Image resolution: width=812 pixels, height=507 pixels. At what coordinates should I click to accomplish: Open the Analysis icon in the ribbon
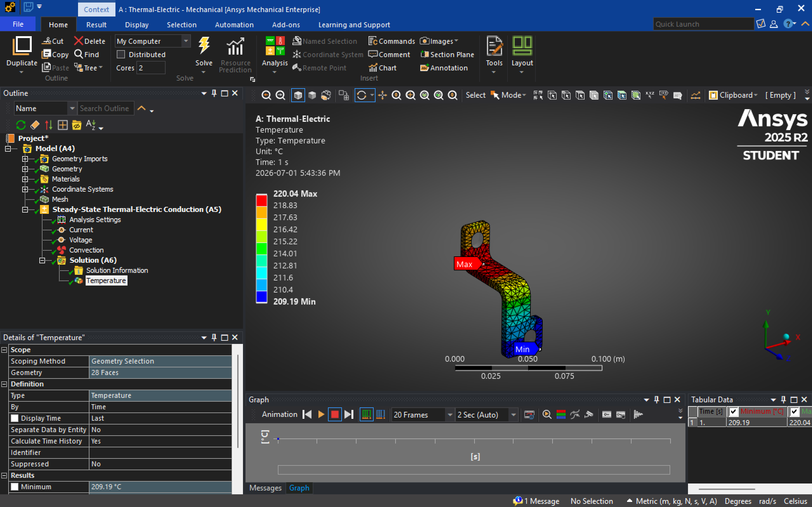(x=275, y=46)
